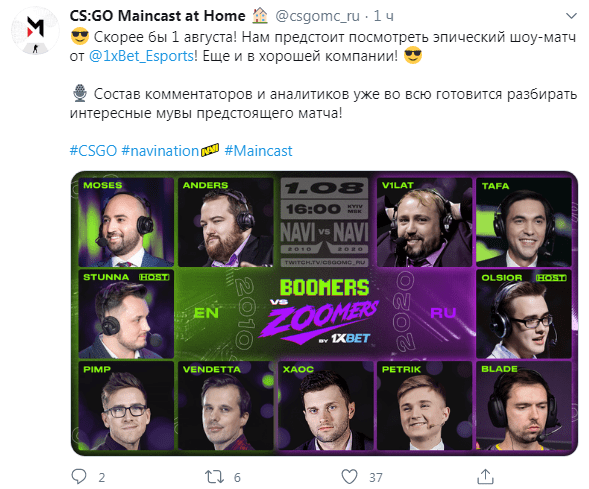Open the share tweet upload icon
Screen dimensions: 589x489
(485, 476)
